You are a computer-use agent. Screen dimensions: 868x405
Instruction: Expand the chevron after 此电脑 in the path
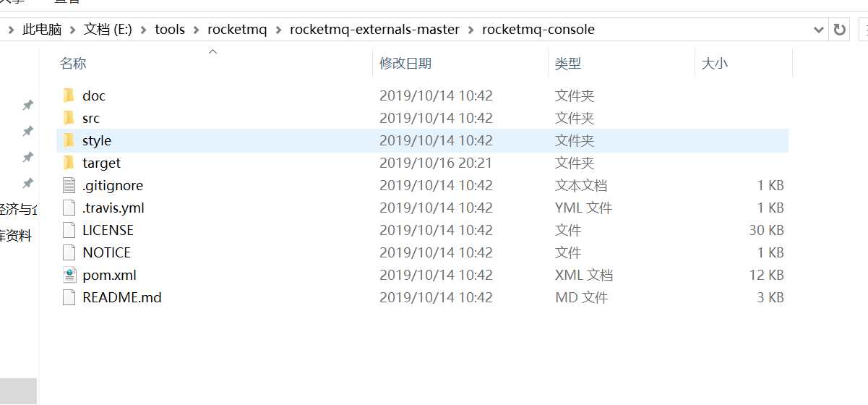point(72,30)
